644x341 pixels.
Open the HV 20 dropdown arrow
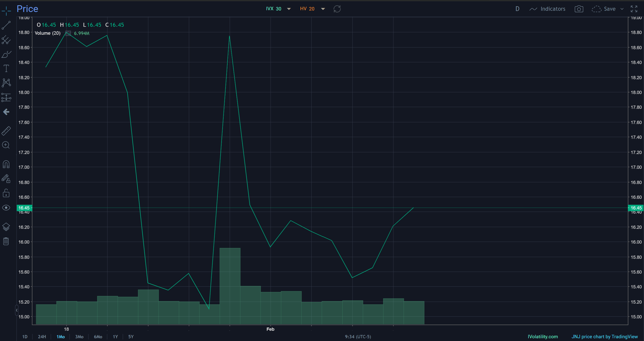pos(323,9)
